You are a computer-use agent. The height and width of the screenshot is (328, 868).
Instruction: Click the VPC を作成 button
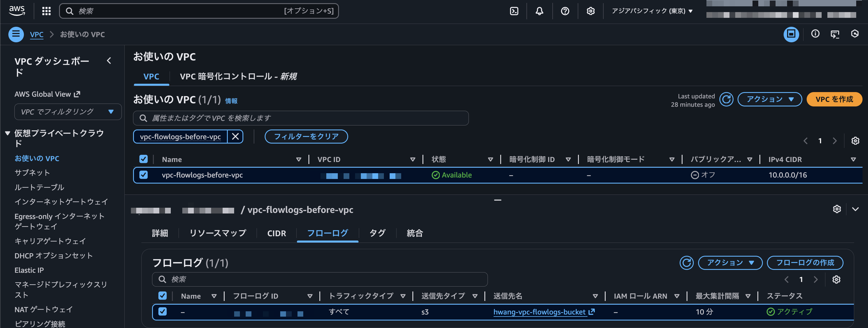pos(834,99)
